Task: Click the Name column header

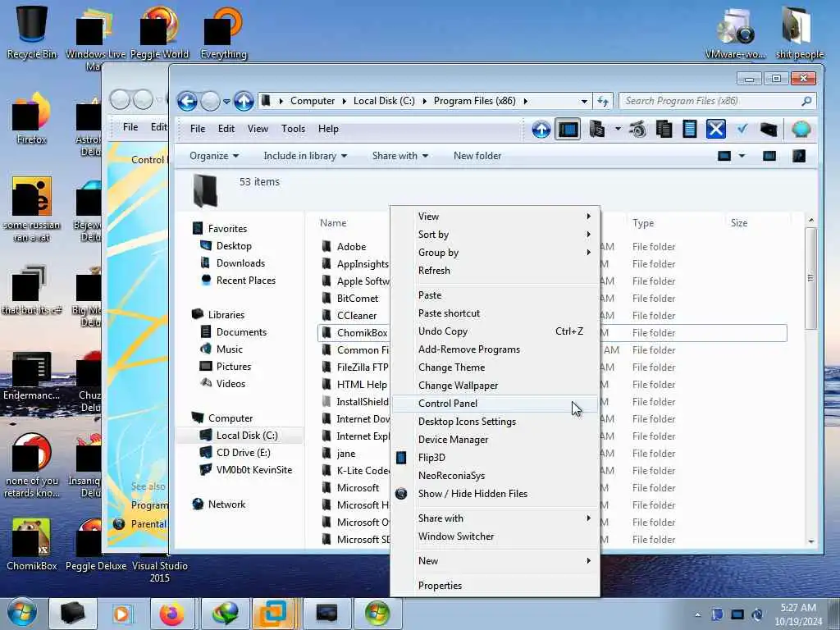Action: point(333,223)
